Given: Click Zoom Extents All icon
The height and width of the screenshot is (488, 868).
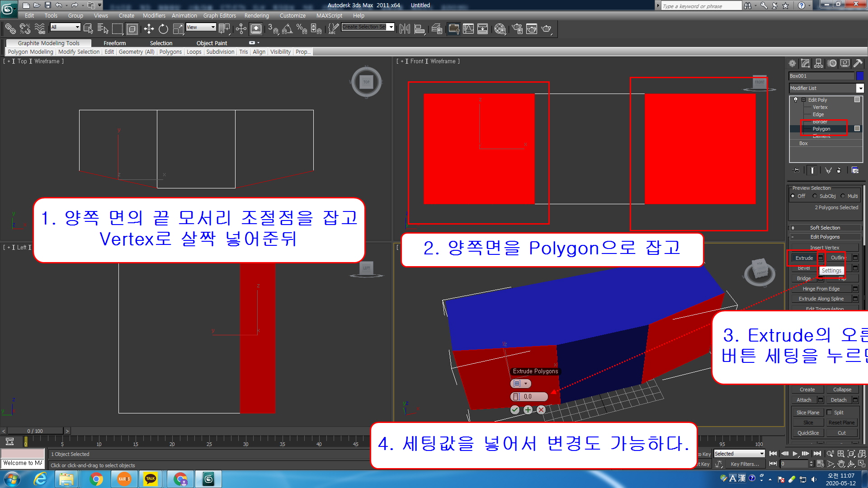Looking at the screenshot, I should click(x=863, y=454).
